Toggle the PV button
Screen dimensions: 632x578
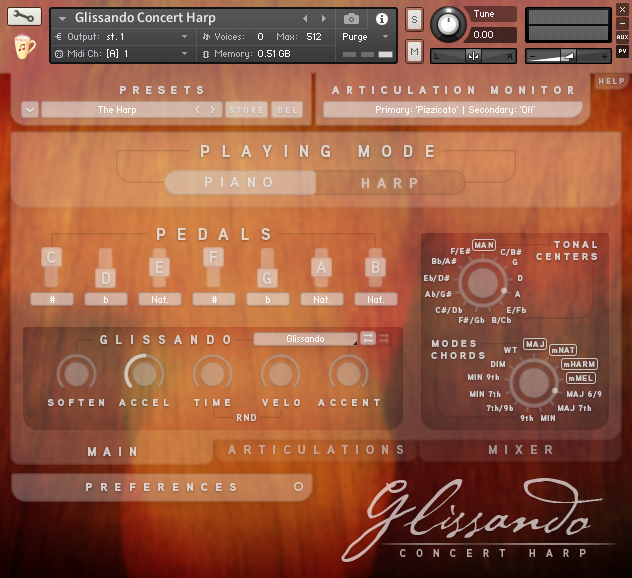622,51
